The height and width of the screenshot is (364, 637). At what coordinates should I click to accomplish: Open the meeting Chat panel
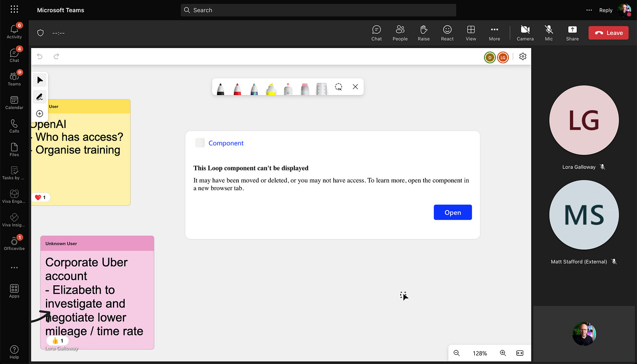[377, 33]
